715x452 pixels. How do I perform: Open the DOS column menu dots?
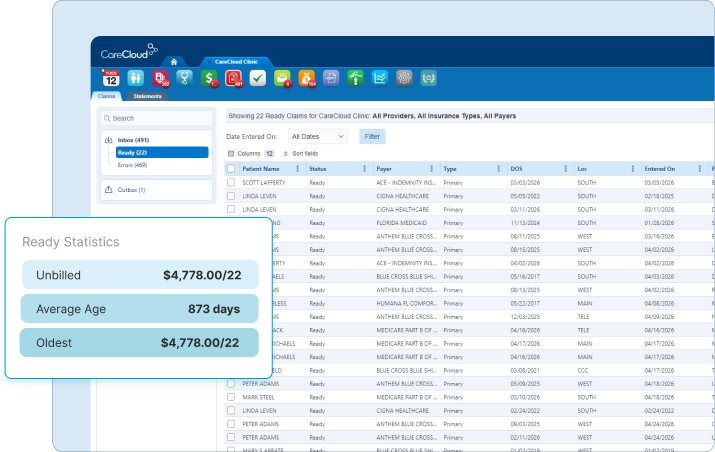click(x=565, y=169)
